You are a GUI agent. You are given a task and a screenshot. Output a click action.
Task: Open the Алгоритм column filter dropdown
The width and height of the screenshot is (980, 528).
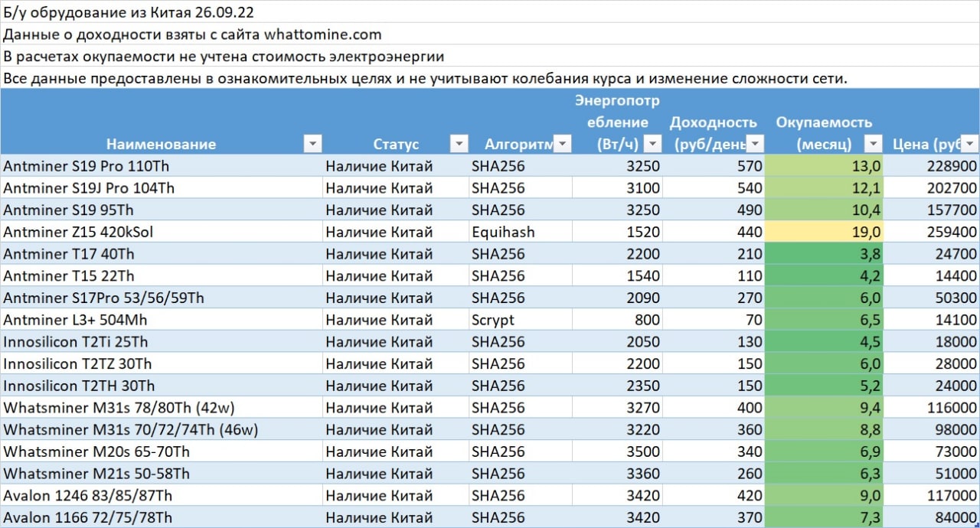coord(562,144)
